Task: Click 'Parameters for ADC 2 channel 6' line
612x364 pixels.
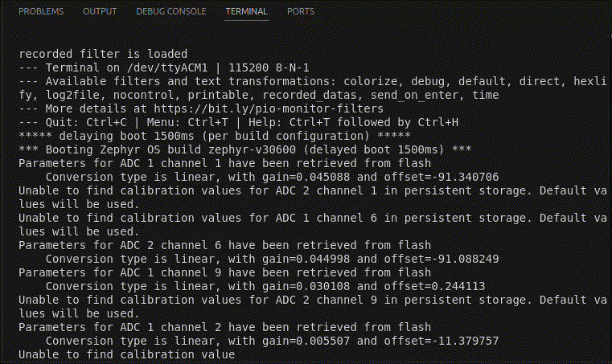Action: [225, 245]
